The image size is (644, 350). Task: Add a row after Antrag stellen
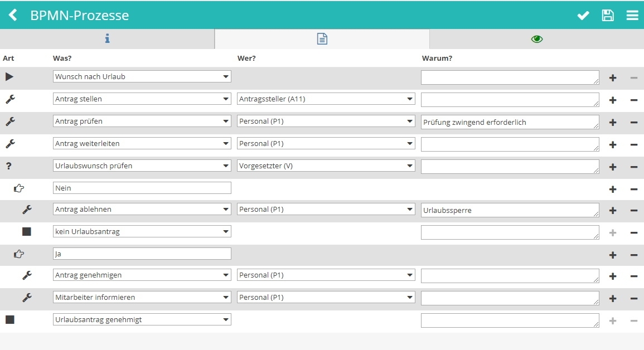[x=613, y=100]
